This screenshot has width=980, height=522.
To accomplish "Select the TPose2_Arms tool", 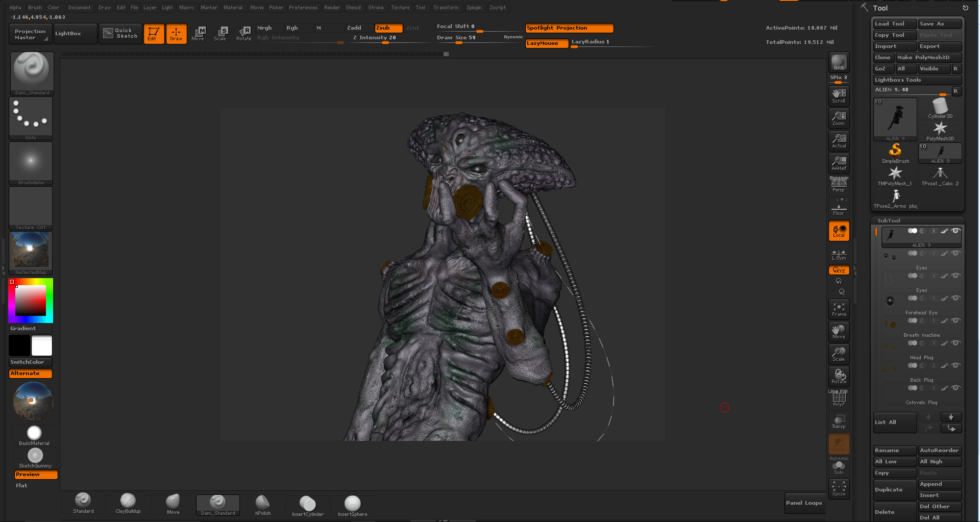I will (895, 198).
